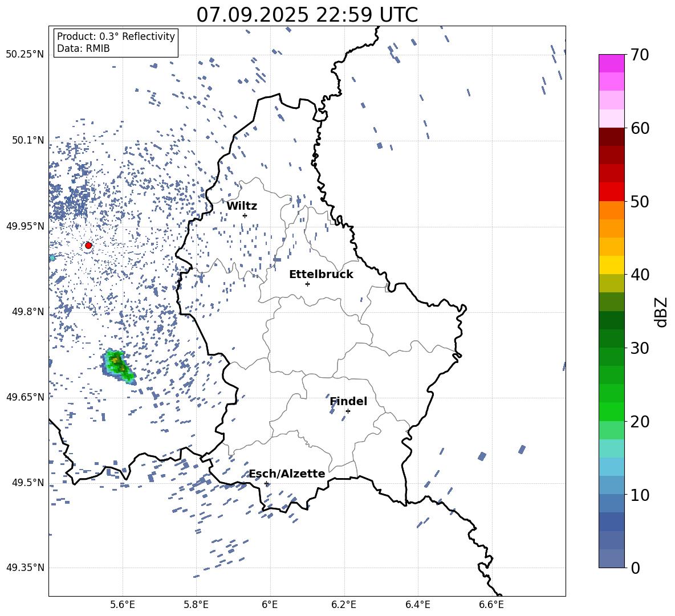Image resolution: width=675 pixels, height=616 pixels.
Task: Pick the dark maroon swatch just below 60 dBZ
Action: [x=611, y=137]
